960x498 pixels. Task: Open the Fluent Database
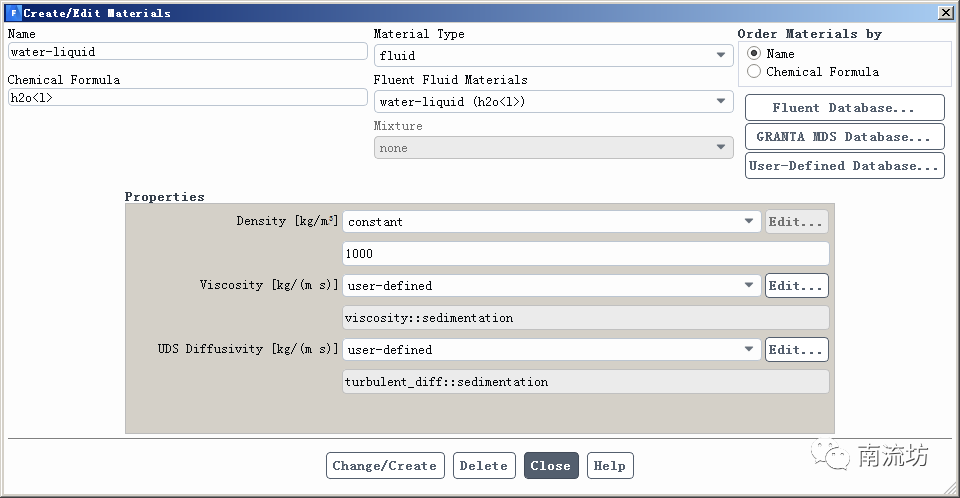[844, 108]
